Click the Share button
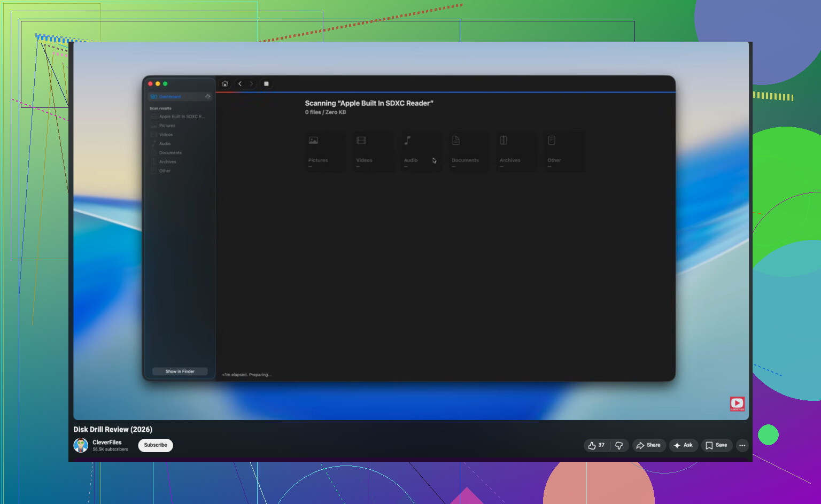 (x=649, y=445)
